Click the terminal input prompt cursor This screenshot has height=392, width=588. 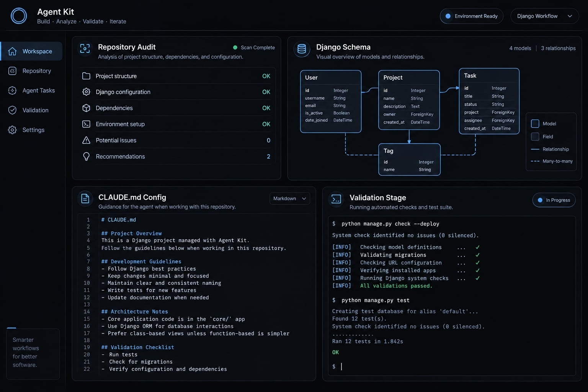point(341,366)
